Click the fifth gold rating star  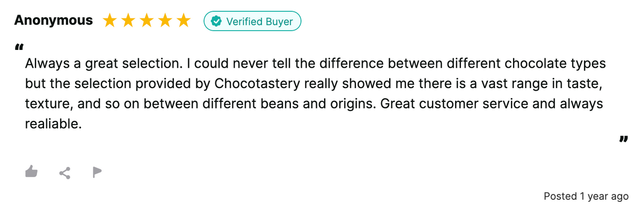184,21
